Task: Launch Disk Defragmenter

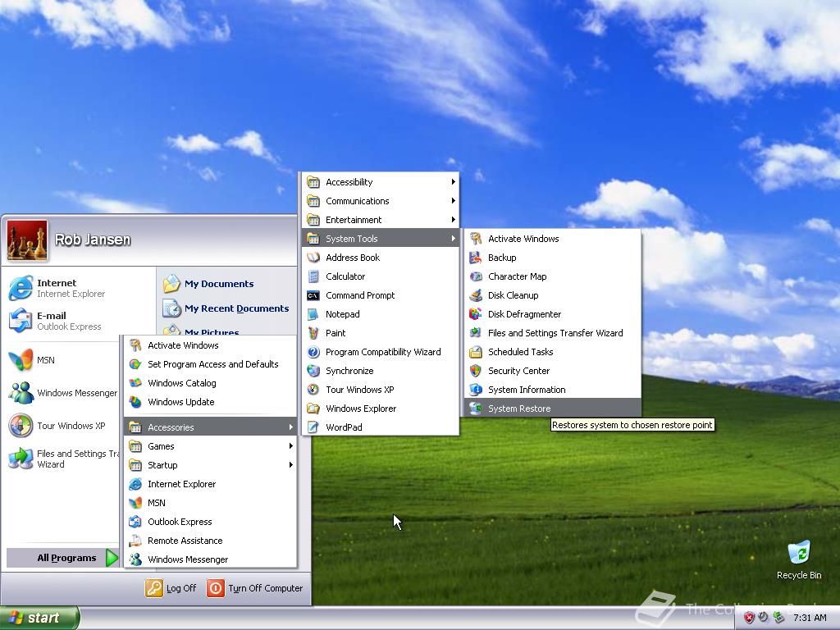Action: [552, 314]
